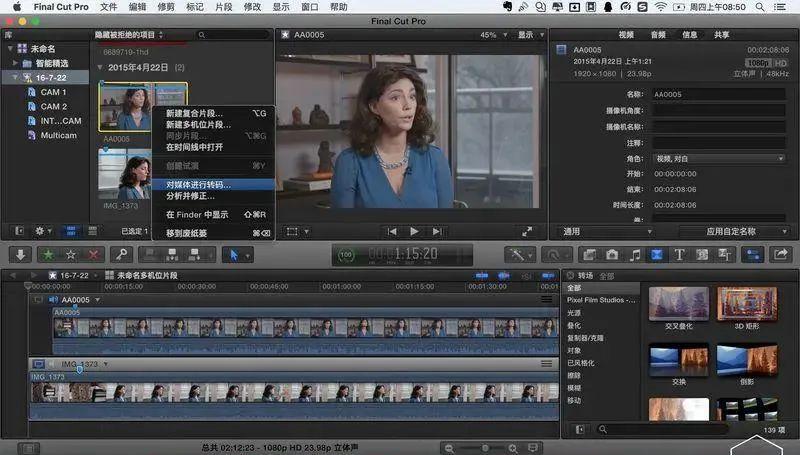Select the 交叉叠化 transition thumbnail
This screenshot has width=800, height=455.
coord(679,304)
